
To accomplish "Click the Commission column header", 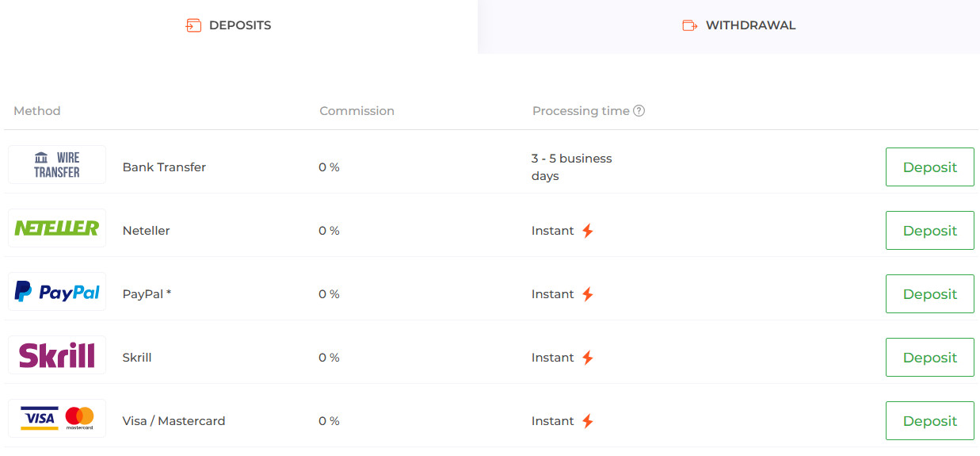I will coord(357,111).
